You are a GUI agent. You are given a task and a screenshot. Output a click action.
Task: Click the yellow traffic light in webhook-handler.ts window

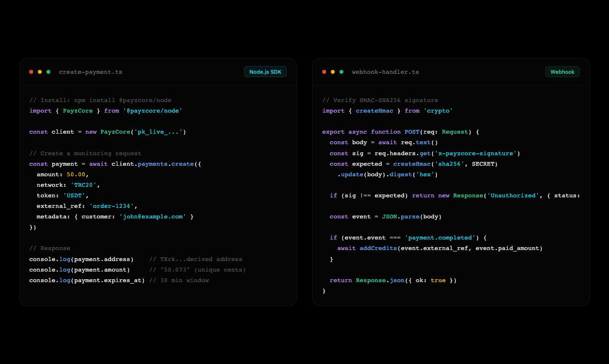coord(332,71)
